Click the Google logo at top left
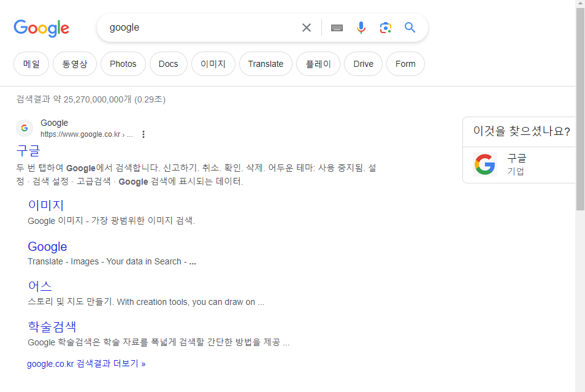Image resolution: width=585 pixels, height=392 pixels. coord(42,28)
